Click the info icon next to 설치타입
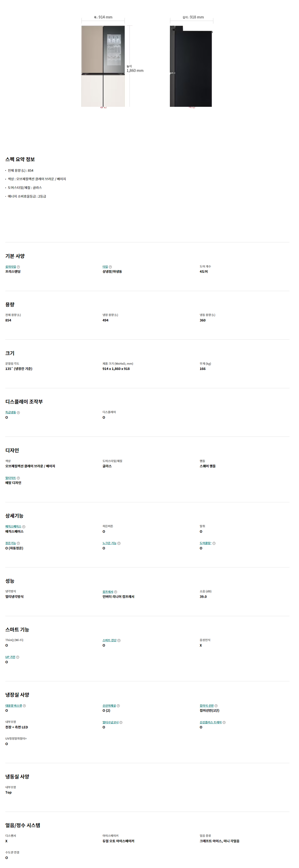Viewport: 299px width, 868px height. click(18, 267)
